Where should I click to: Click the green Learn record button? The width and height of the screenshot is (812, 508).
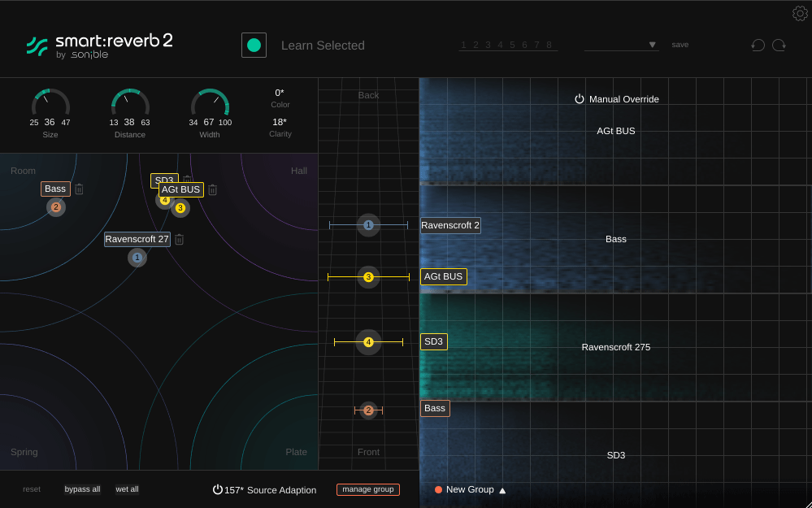pyautogui.click(x=254, y=45)
